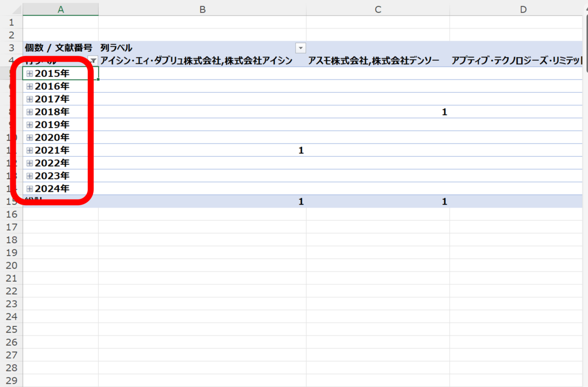The image size is (588, 387).
Task: Click the 2021年 label text
Action: coord(52,150)
